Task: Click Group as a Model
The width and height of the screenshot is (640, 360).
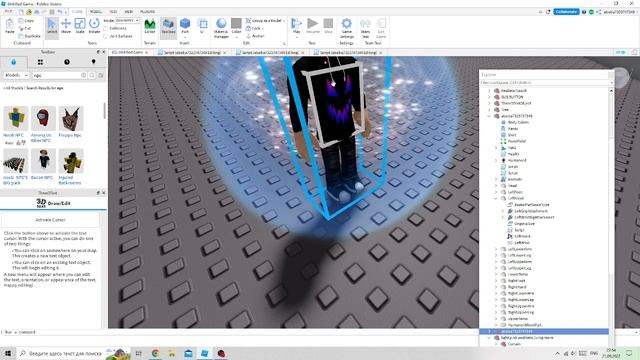Action: pyautogui.click(x=264, y=20)
